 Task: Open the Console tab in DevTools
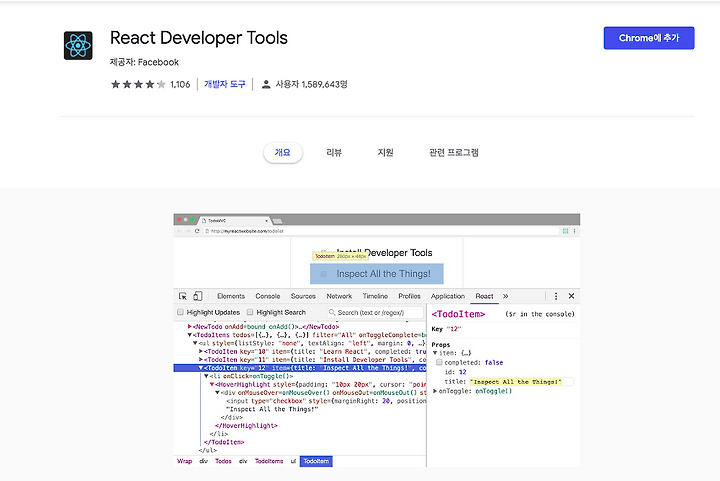(268, 296)
